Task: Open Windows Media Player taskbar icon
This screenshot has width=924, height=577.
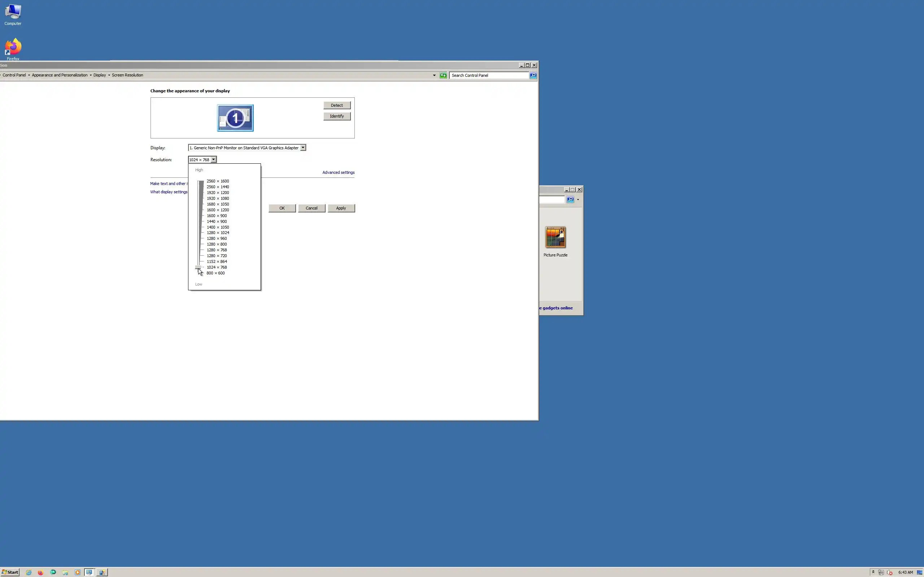Action: 78,572
